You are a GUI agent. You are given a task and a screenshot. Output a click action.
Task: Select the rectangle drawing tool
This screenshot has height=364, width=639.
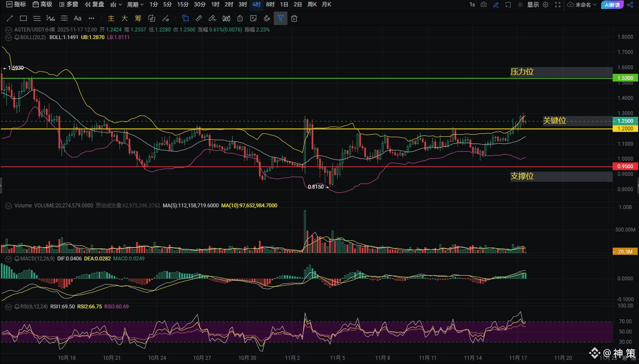[23, 19]
